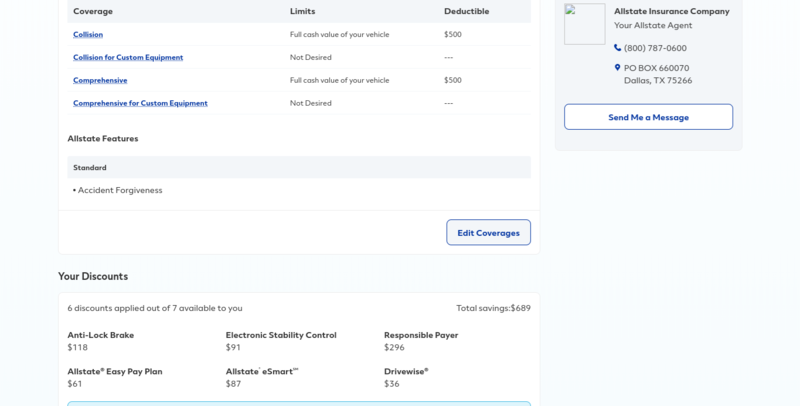This screenshot has height=406, width=800.
Task: Click the Standard features header row
Action: point(298,168)
